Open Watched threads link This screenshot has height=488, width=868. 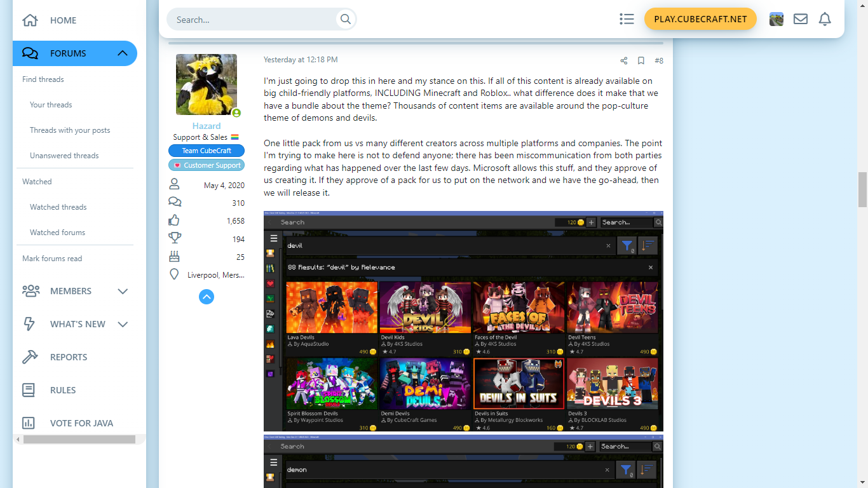[x=58, y=207]
